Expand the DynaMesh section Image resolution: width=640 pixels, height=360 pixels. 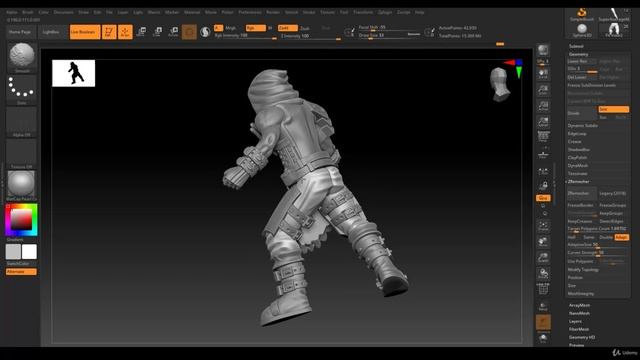[578, 166]
